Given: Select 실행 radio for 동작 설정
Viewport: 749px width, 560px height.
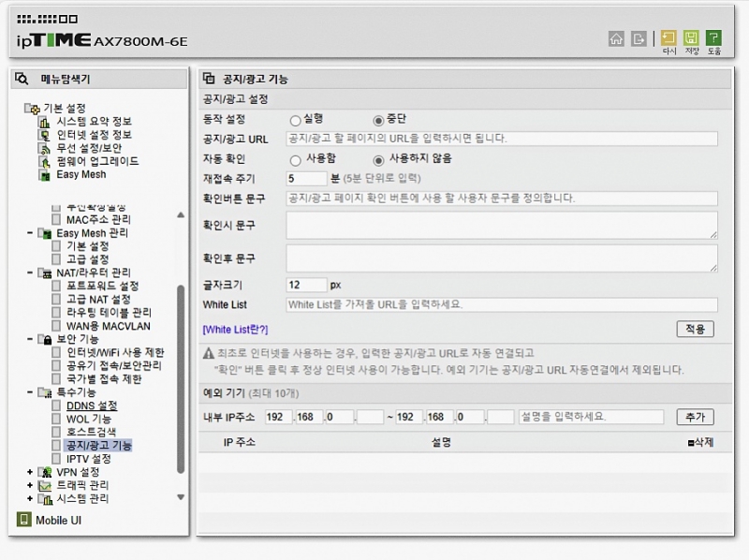Looking at the screenshot, I should pyautogui.click(x=296, y=120).
